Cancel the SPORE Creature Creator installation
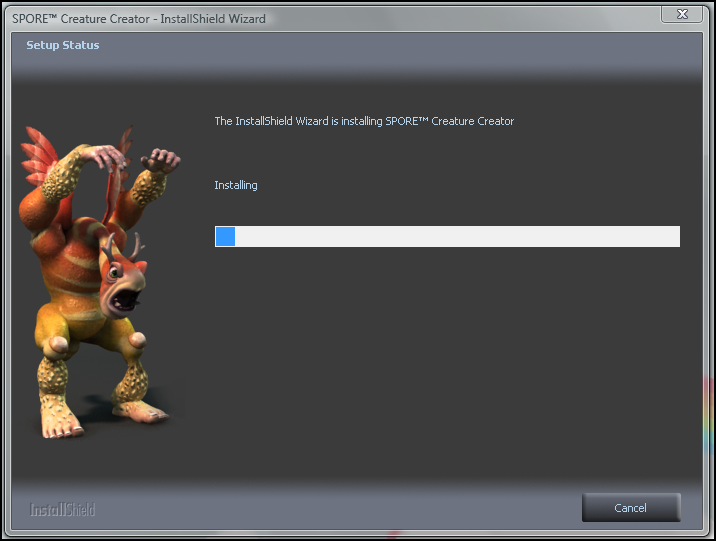 pos(631,507)
